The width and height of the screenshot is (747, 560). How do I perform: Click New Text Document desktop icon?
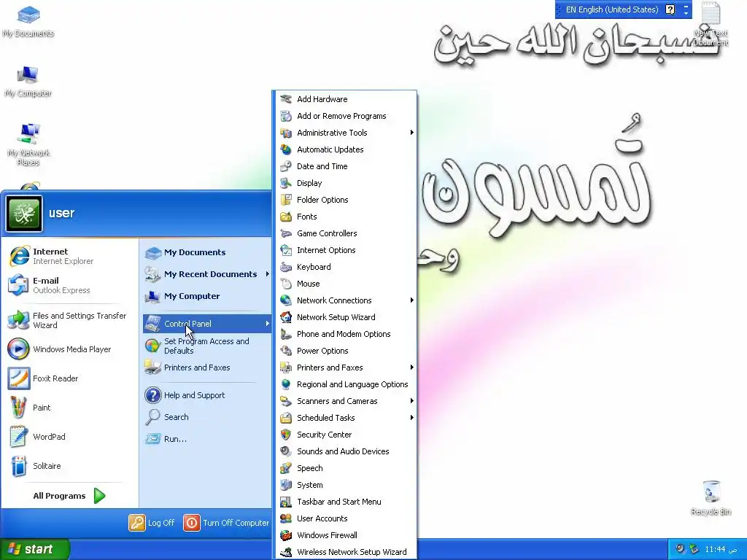(711, 24)
